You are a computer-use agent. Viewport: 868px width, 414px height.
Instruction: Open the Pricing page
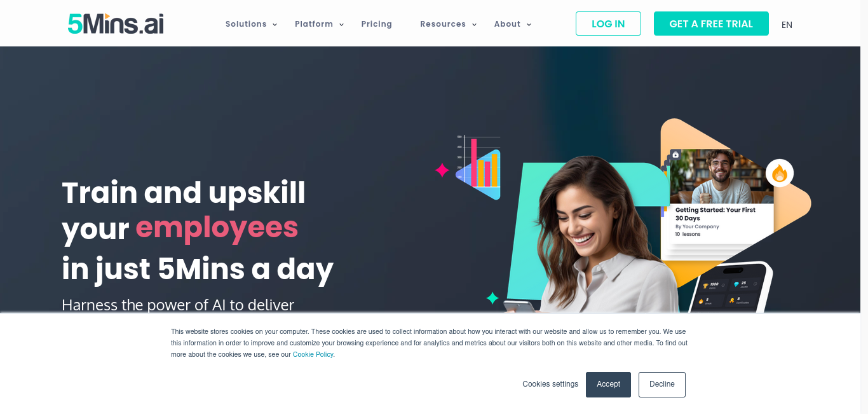tap(377, 24)
